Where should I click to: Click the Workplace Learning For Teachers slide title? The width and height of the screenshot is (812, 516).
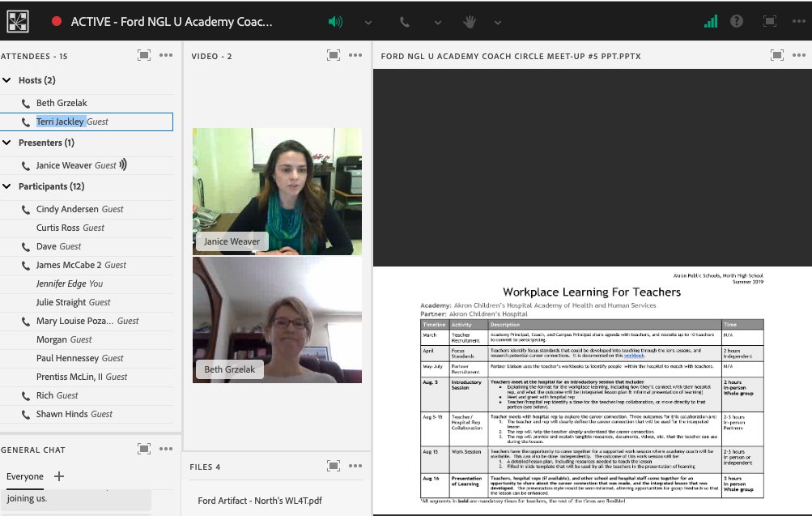[x=592, y=292]
